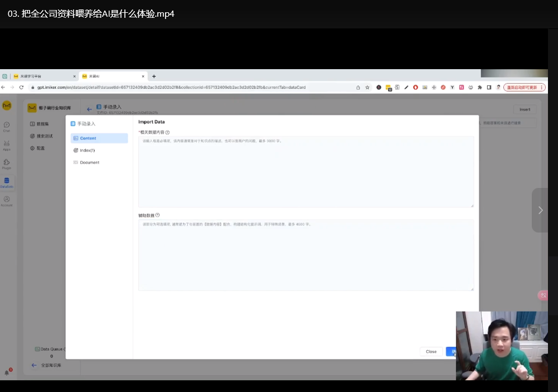This screenshot has width=558, height=392.
Task: Open 数据集 in knowledge base menu
Action: tap(40, 124)
